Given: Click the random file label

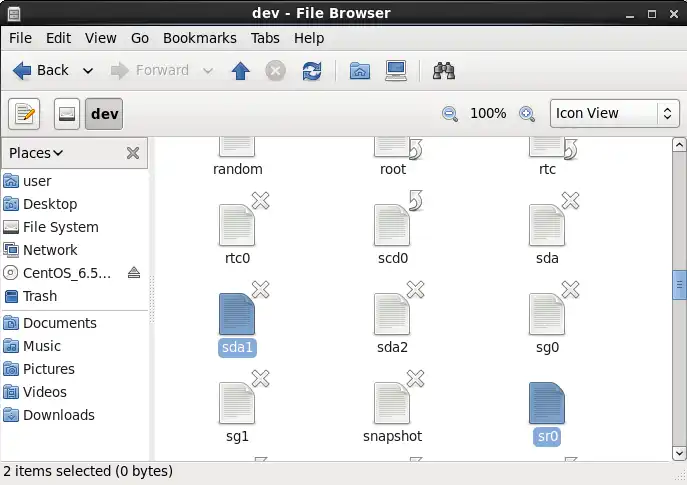Looking at the screenshot, I should tap(237, 169).
